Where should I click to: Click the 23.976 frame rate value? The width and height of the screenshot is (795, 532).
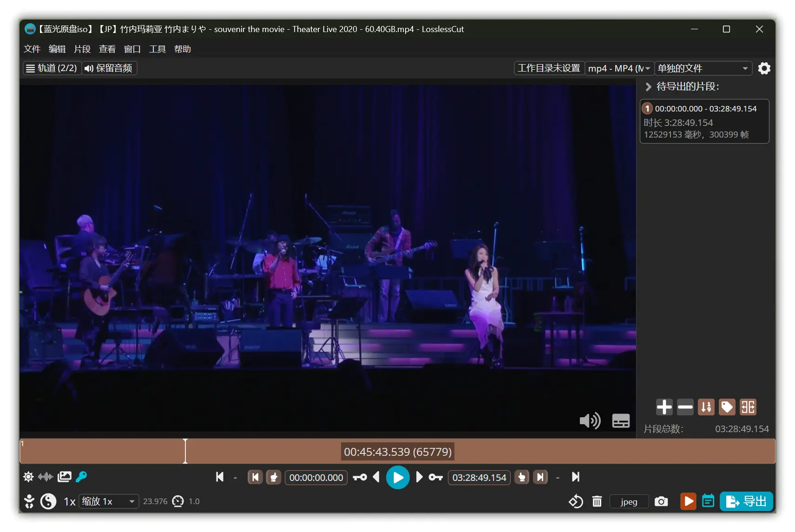155,501
